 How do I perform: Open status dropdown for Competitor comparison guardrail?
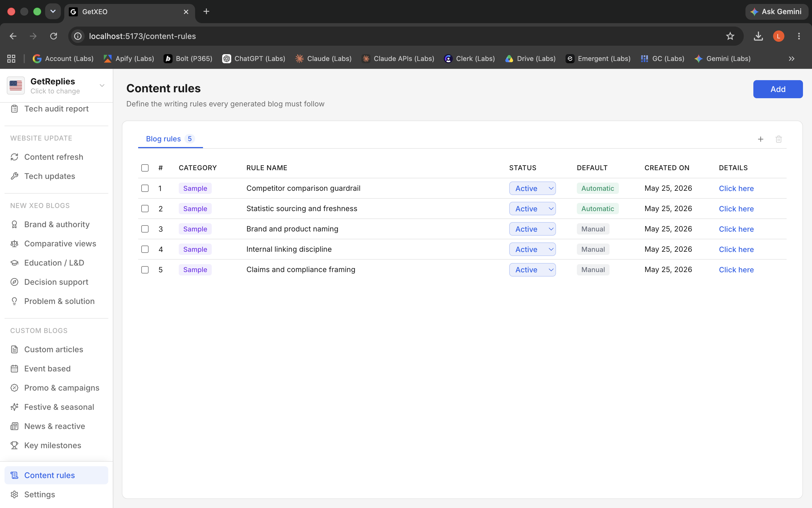click(x=533, y=188)
